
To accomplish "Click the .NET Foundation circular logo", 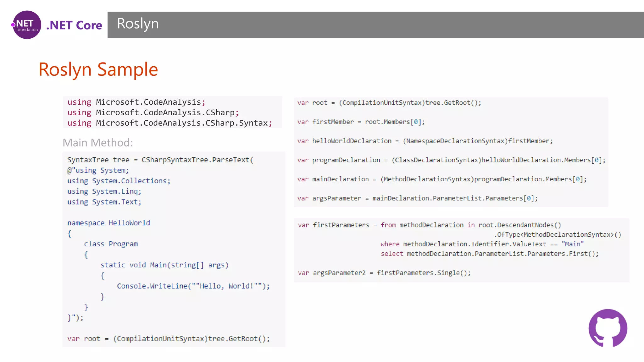I will point(27,25).
